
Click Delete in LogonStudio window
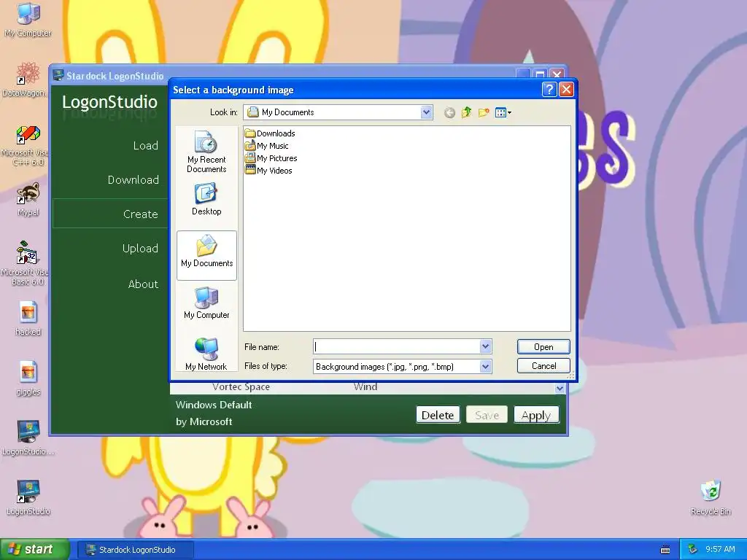point(438,415)
